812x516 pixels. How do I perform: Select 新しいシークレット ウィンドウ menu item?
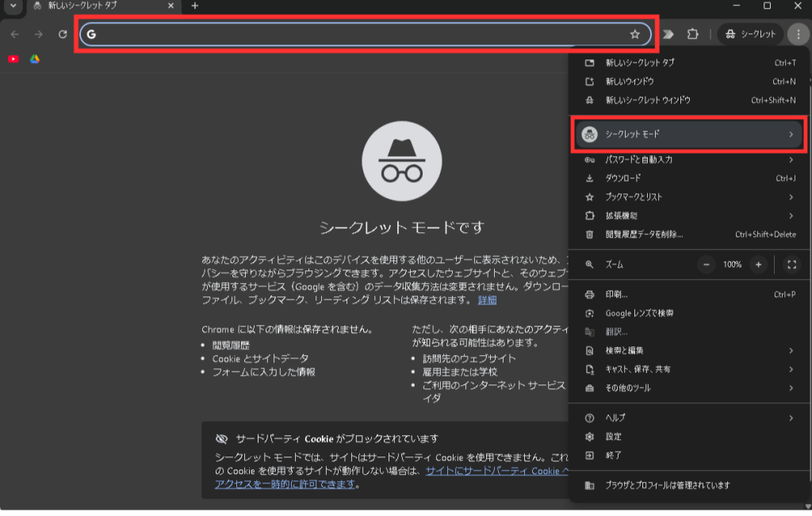click(648, 100)
